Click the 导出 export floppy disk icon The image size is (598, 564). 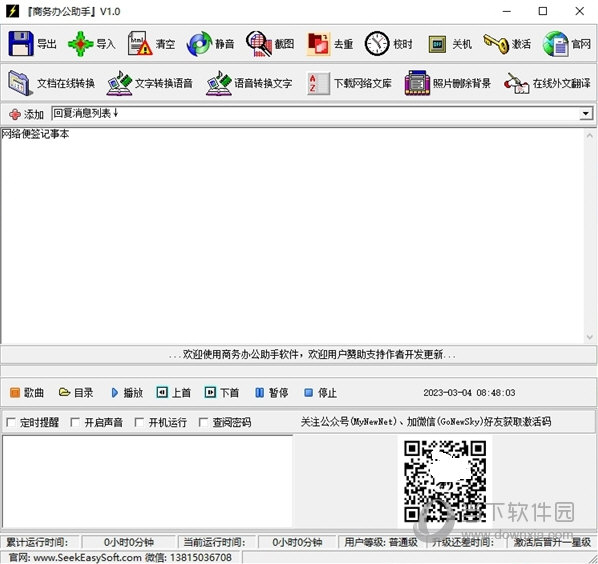(21, 44)
